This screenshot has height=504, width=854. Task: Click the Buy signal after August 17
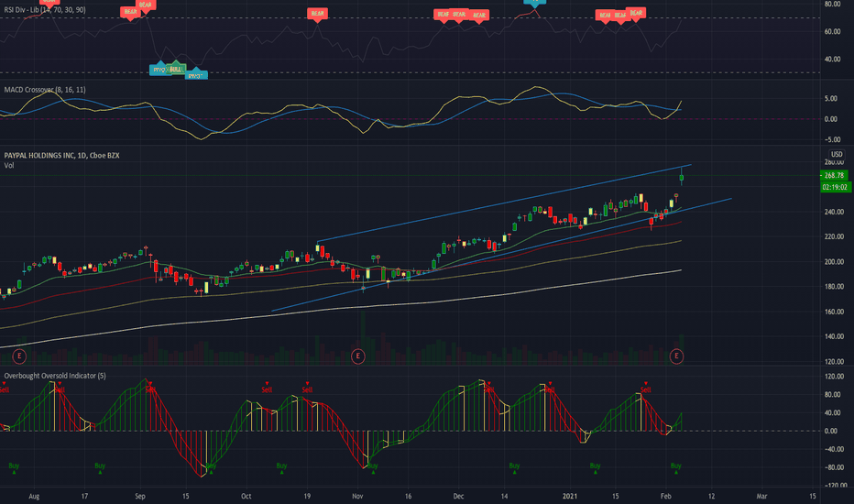pos(100,467)
